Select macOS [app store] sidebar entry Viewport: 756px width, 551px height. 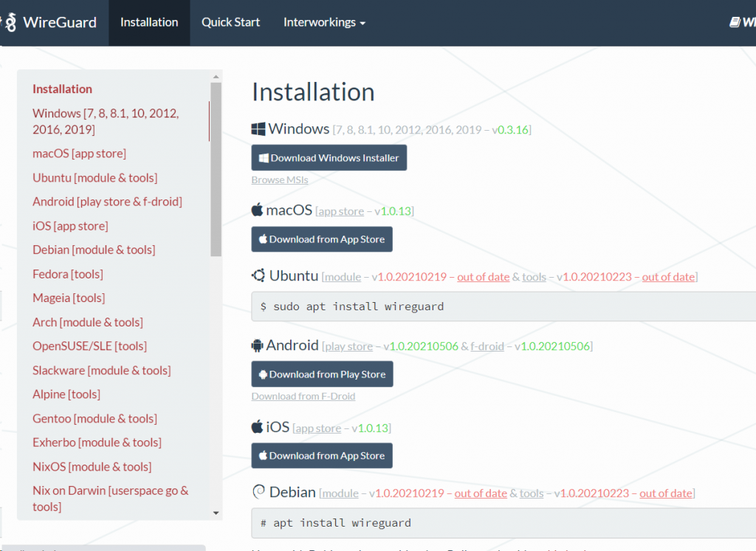pos(79,154)
